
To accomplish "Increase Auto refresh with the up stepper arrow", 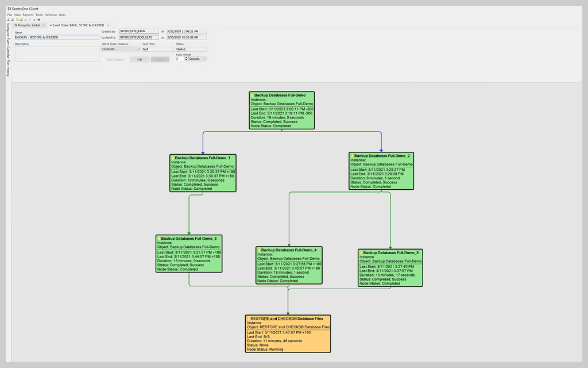I will 186,57.
